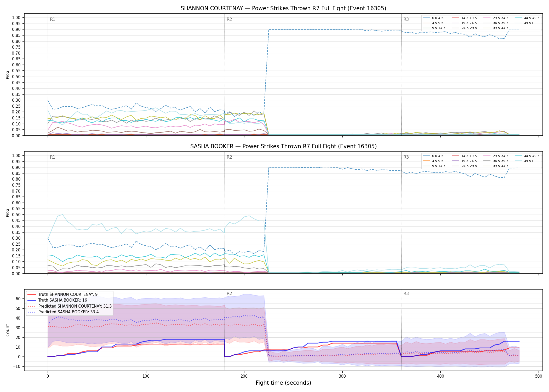Click the 'Truth SHANNON COURTENAY: 9' legend entry

pyautogui.click(x=62, y=295)
